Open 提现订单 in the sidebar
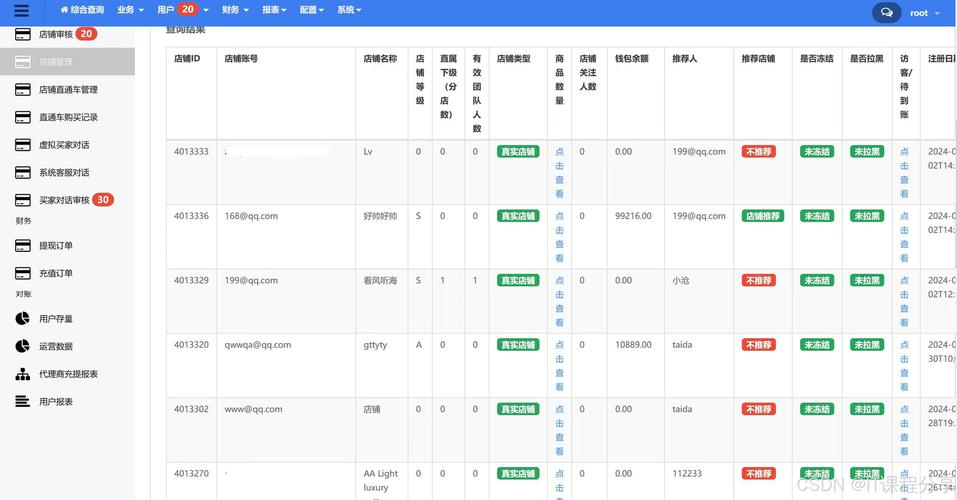This screenshot has width=957, height=500. [x=56, y=245]
